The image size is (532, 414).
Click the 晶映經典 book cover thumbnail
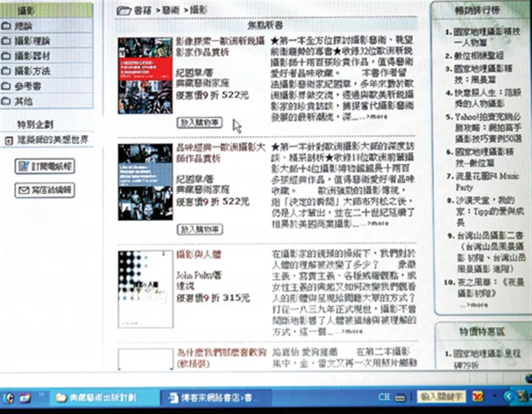tap(145, 182)
